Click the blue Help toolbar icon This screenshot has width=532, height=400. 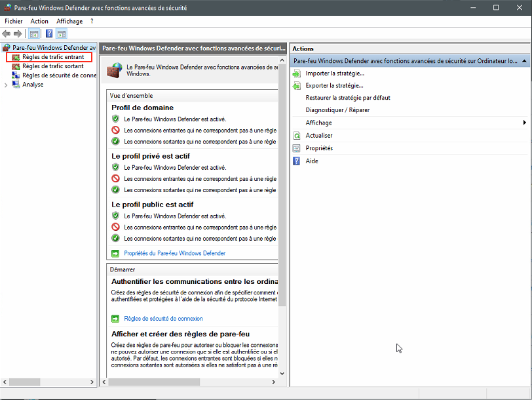tap(49, 33)
